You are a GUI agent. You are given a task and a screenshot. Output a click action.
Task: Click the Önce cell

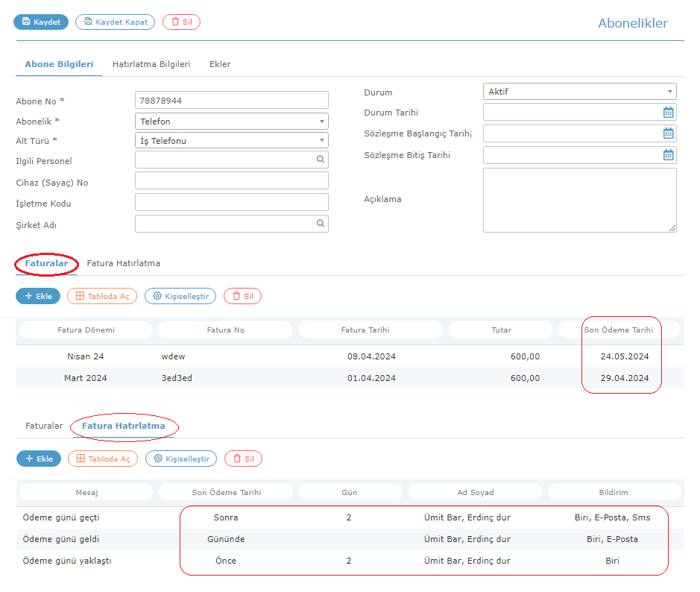pyautogui.click(x=226, y=561)
